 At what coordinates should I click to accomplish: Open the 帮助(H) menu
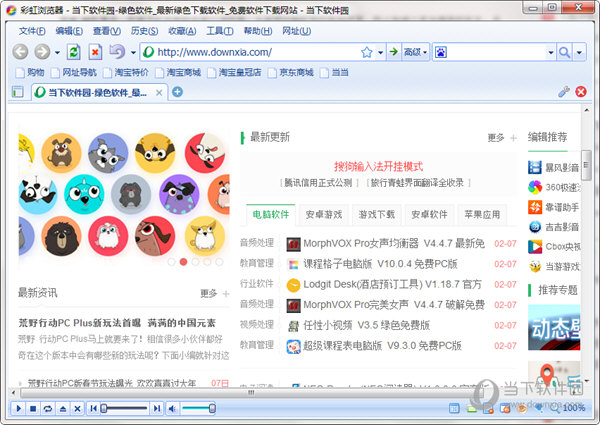[x=258, y=31]
